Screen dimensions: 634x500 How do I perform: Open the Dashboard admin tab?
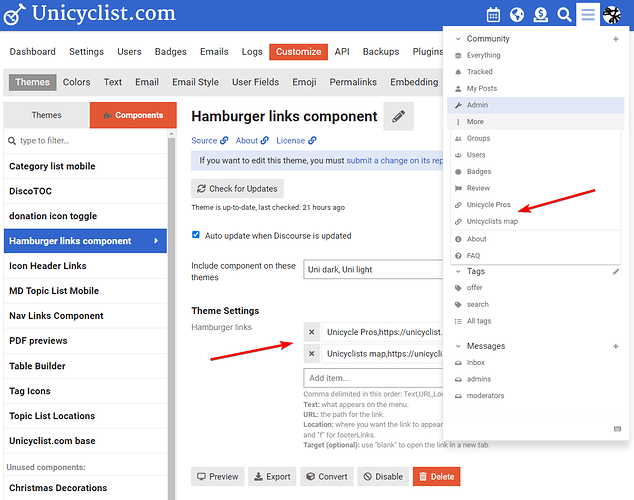click(33, 52)
